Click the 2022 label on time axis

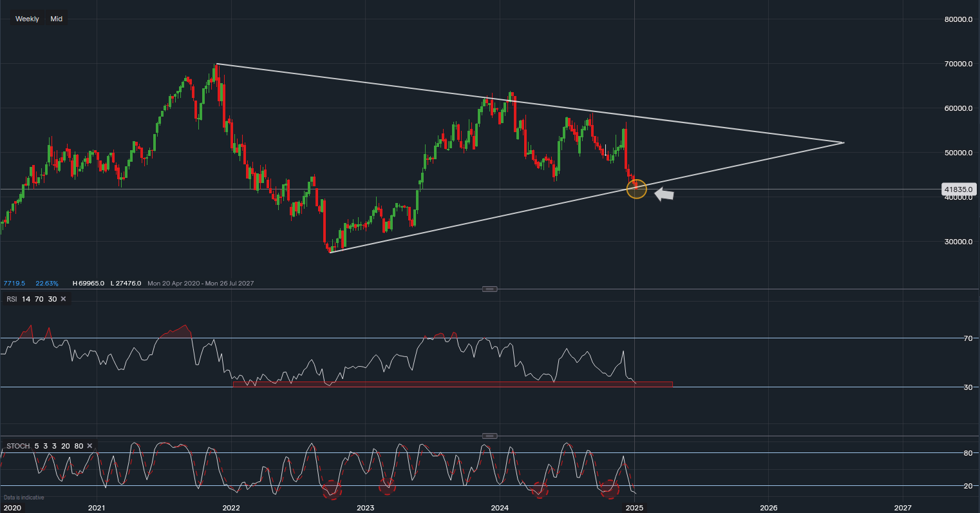coord(231,507)
